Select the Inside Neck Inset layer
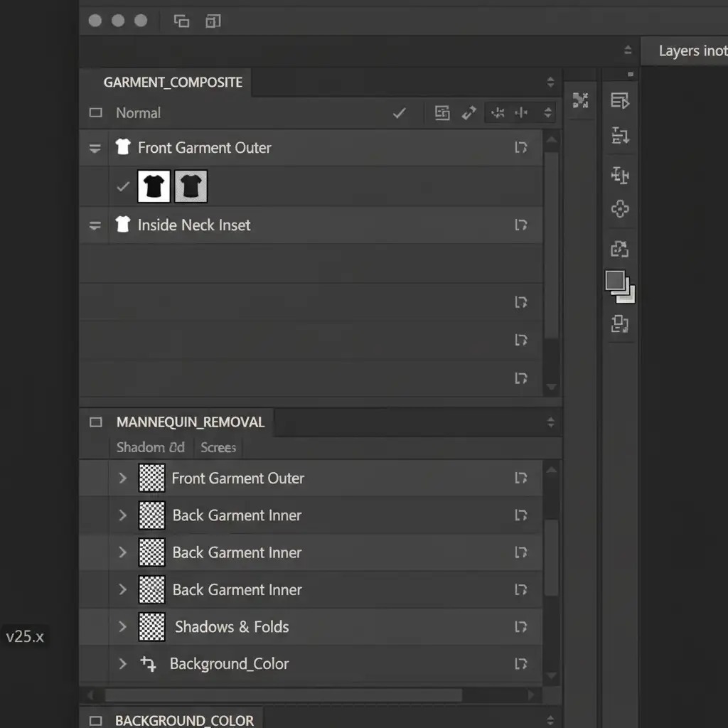This screenshot has height=728, width=728. pos(194,225)
